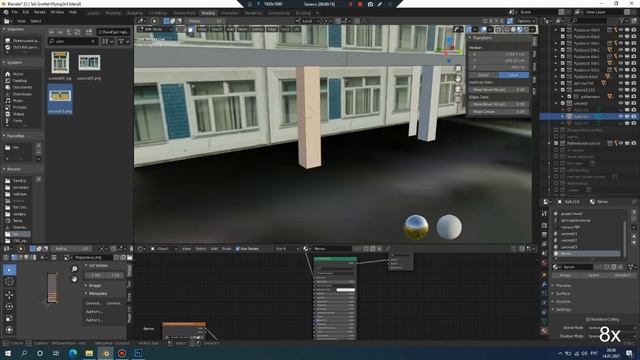Toggle Global transform orientation button
Image resolution: width=640 pixels, height=360 pixels.
pos(484,75)
